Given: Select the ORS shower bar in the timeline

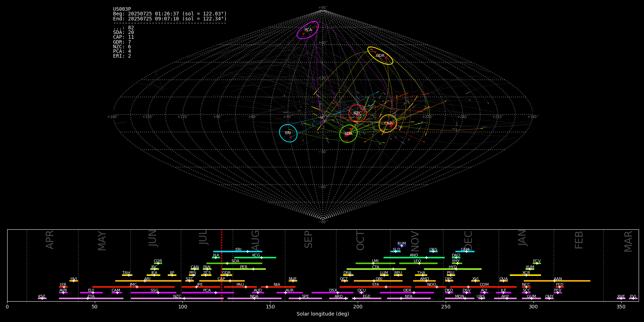Looking at the screenshot, I should 433,252.
